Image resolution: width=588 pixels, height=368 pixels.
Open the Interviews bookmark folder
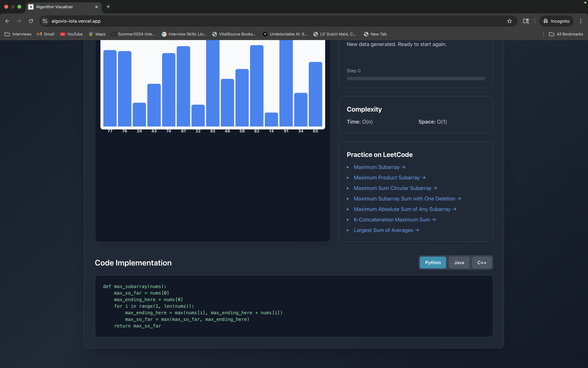[x=18, y=34]
